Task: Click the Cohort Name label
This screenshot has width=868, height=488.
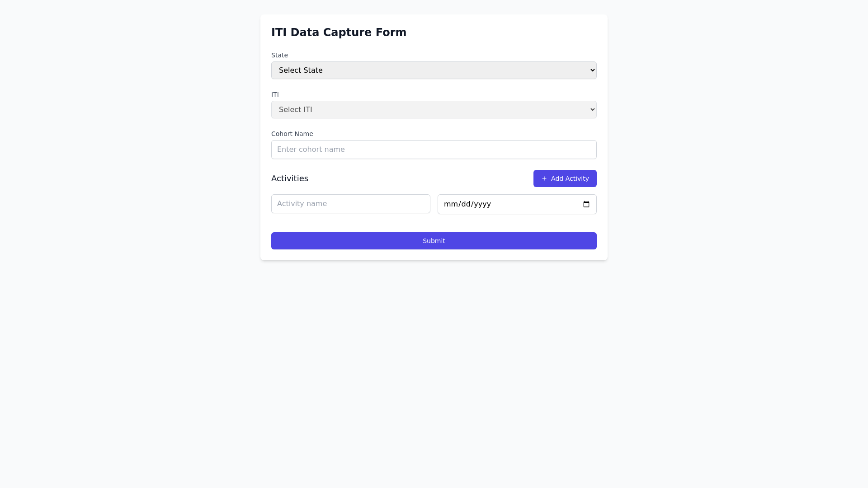Action: (x=292, y=134)
